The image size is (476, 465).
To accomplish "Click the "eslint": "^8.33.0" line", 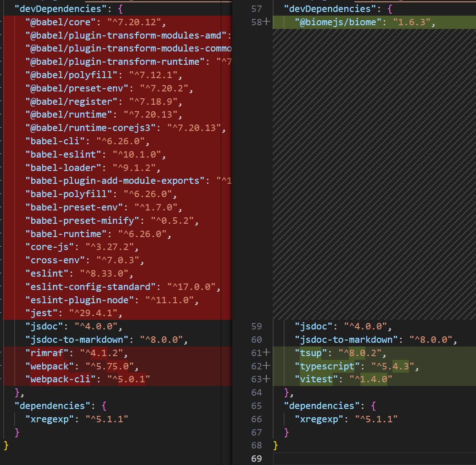I will (79, 273).
